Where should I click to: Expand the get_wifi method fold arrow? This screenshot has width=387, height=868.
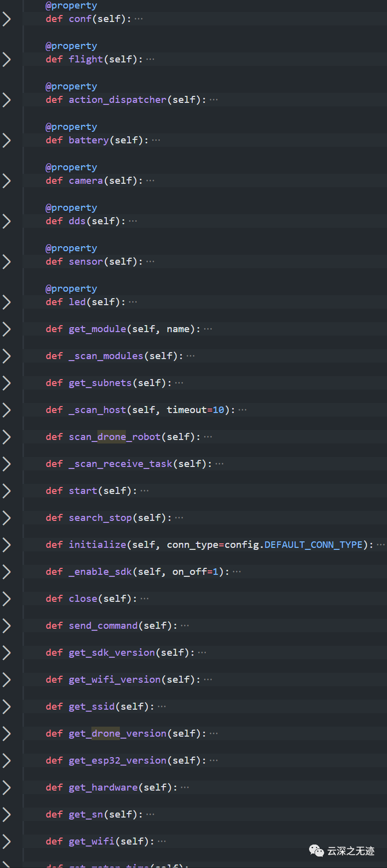pyautogui.click(x=6, y=842)
